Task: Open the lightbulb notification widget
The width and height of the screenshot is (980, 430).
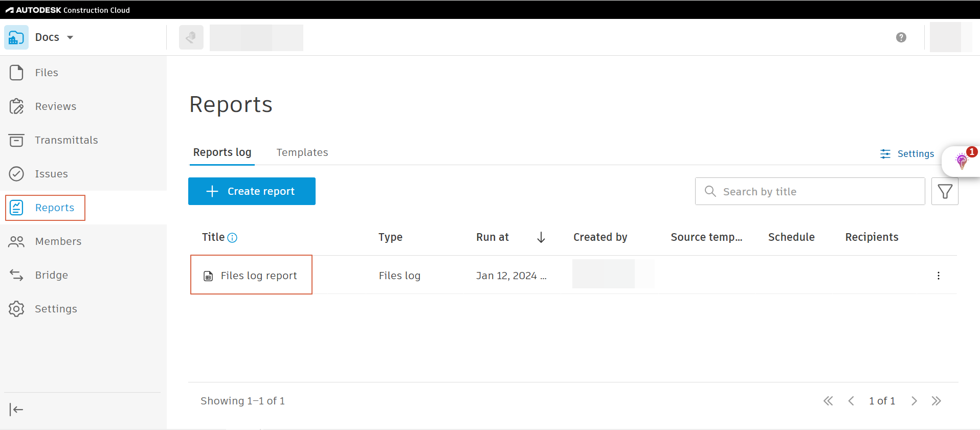Action: 962,161
